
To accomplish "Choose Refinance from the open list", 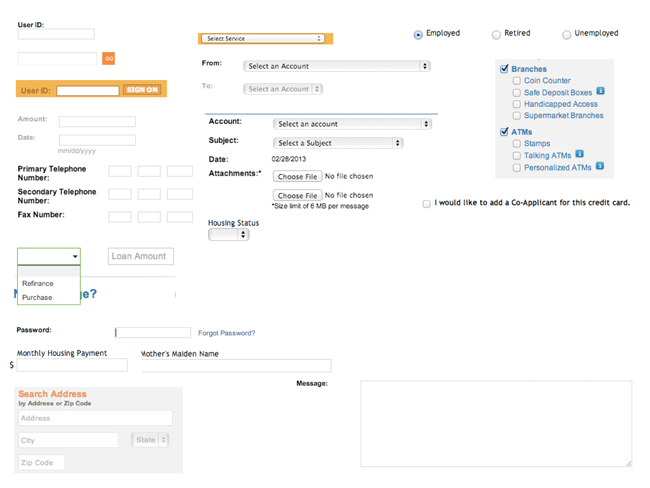I will pos(38,283).
